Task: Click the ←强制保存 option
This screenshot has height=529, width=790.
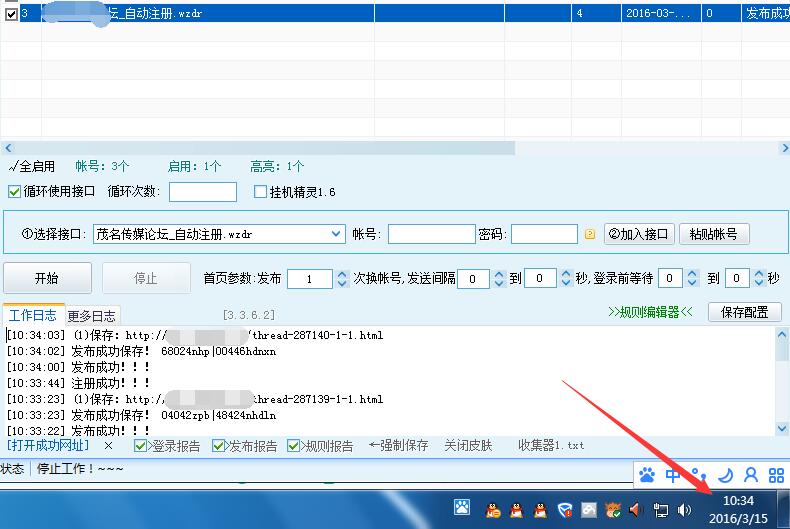Action: point(398,445)
